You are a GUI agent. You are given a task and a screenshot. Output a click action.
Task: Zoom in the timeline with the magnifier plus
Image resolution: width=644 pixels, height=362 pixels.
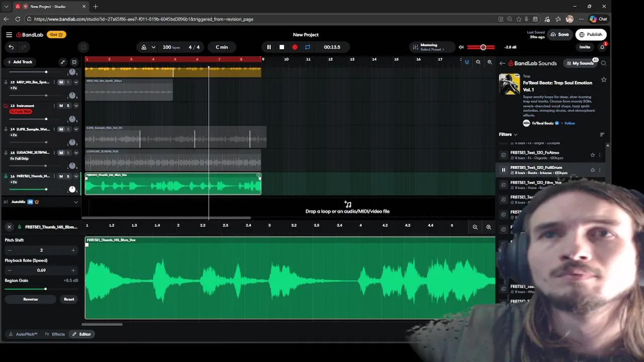(490, 62)
